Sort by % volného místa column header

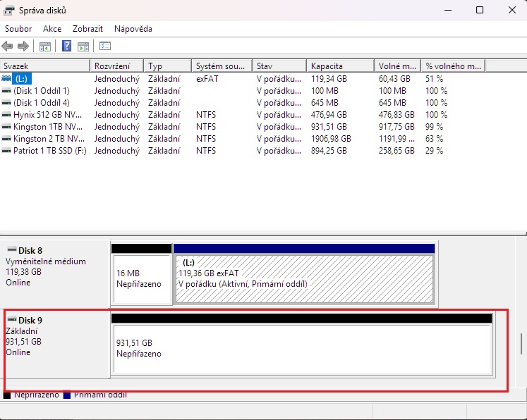click(x=453, y=66)
